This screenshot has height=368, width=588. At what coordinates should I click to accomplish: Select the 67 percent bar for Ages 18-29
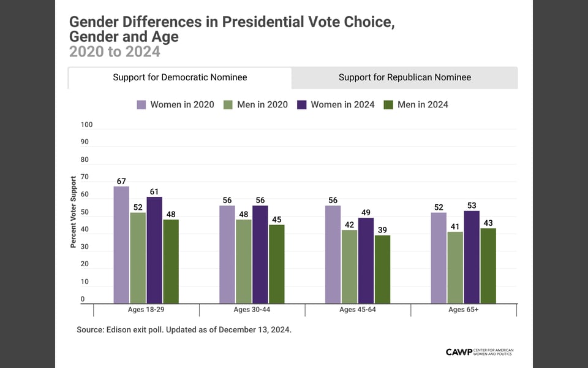click(x=121, y=244)
